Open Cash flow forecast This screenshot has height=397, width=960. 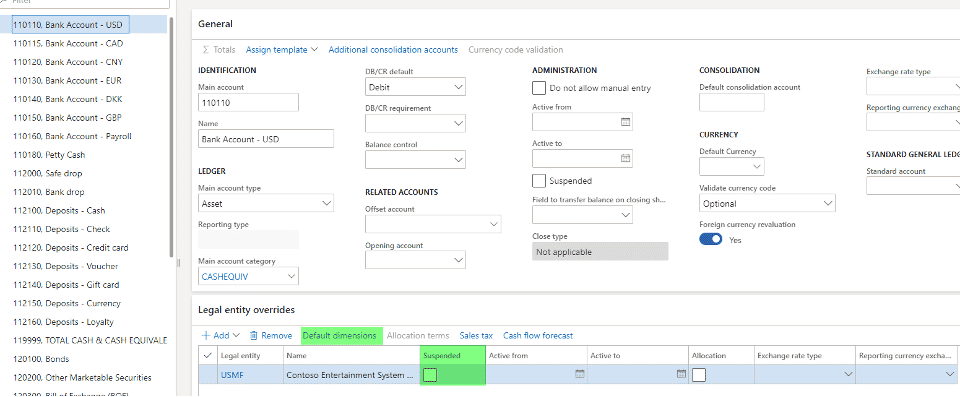(x=538, y=335)
